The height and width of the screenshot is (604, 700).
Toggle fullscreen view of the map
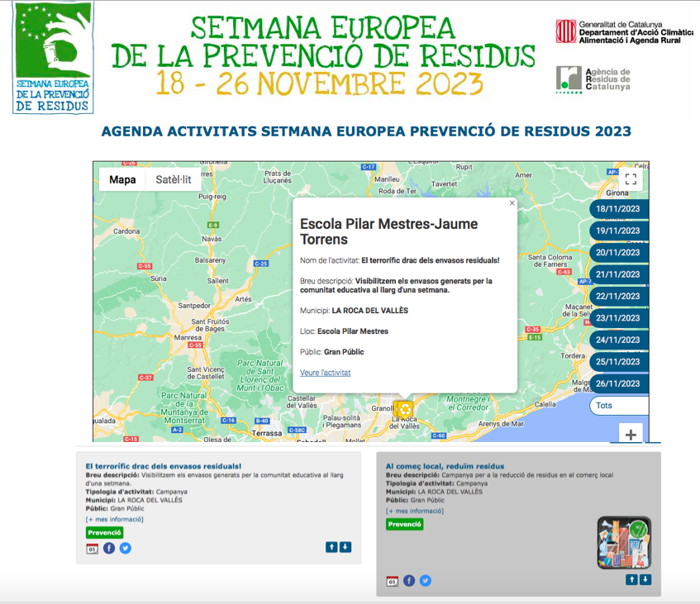[x=630, y=179]
